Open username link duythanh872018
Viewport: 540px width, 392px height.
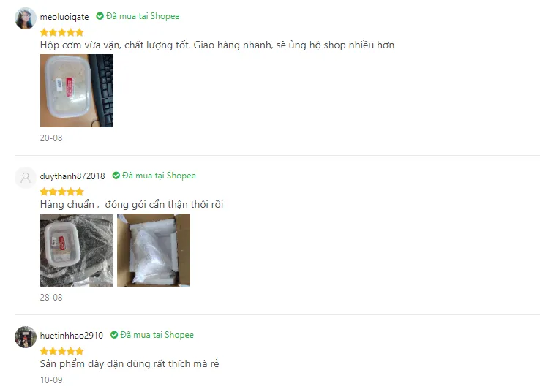(x=72, y=176)
